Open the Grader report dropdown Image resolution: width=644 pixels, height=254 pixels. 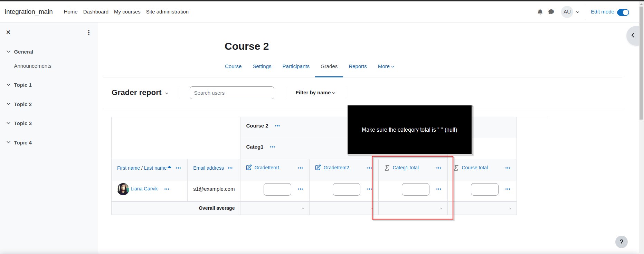(x=140, y=93)
